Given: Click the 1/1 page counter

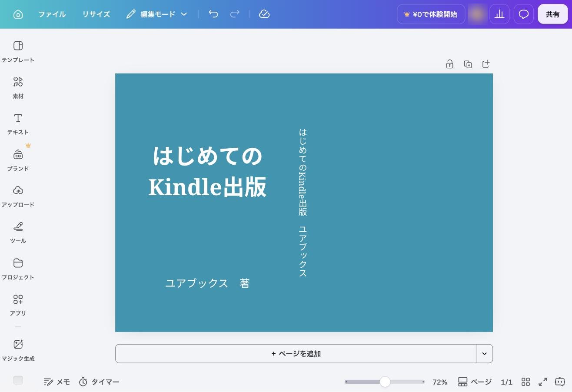Looking at the screenshot, I should pyautogui.click(x=506, y=382).
